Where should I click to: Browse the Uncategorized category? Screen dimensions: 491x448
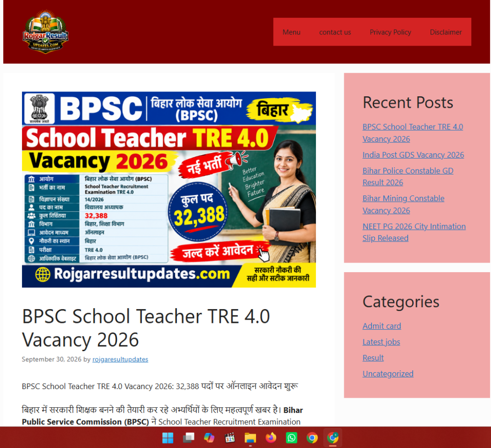(x=387, y=374)
